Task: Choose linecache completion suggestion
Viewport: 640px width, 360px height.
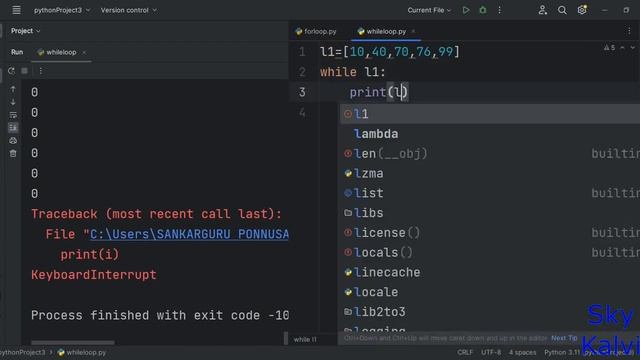Action: click(490, 272)
